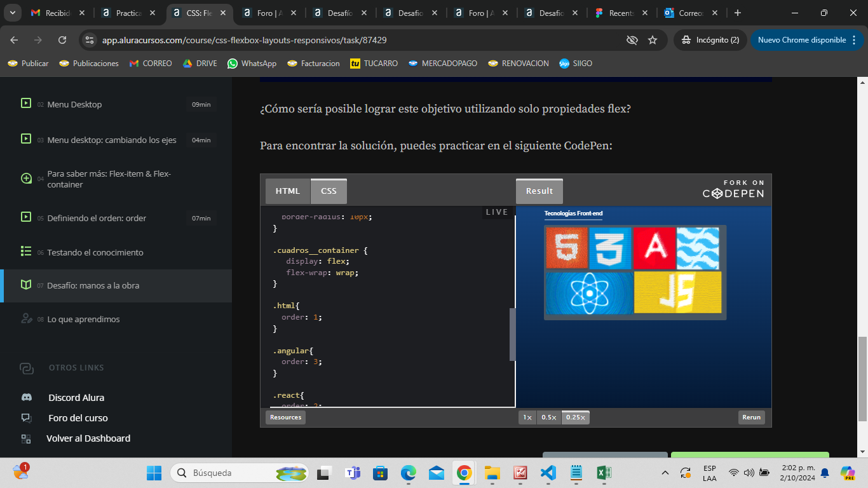Open notifications bell in taskbar
This screenshot has height=488, width=868.
pos(825,473)
